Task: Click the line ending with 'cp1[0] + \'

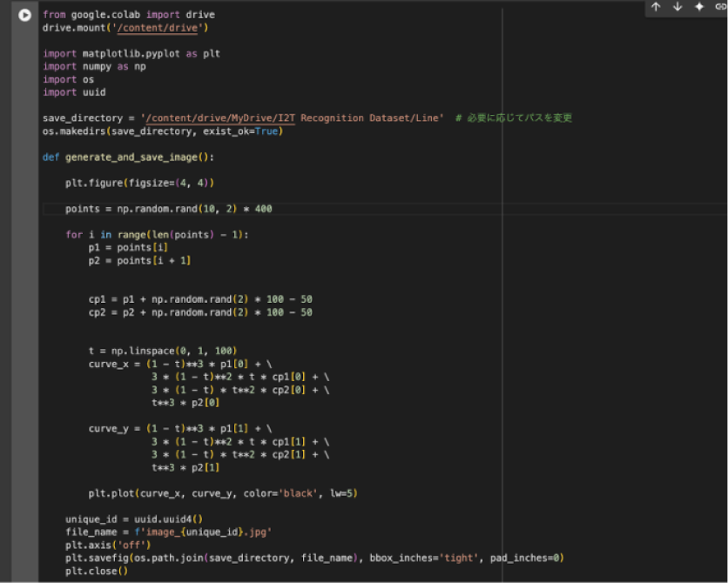Action: click(240, 377)
